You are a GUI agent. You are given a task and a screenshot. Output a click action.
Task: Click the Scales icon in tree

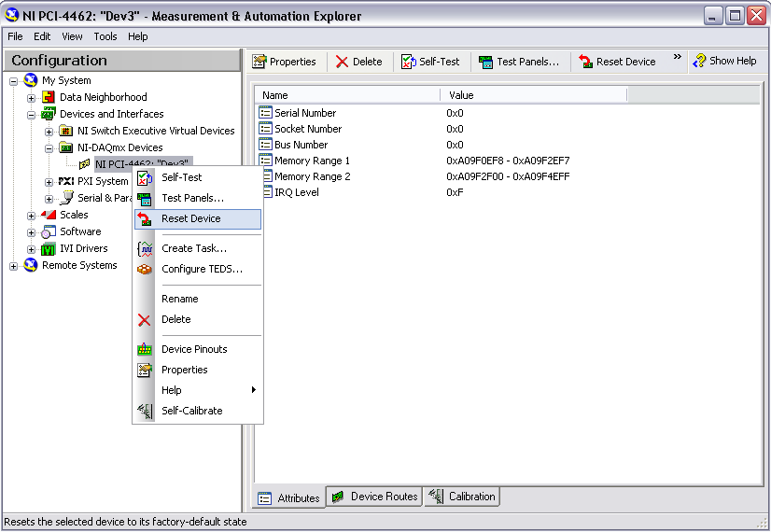point(49,215)
